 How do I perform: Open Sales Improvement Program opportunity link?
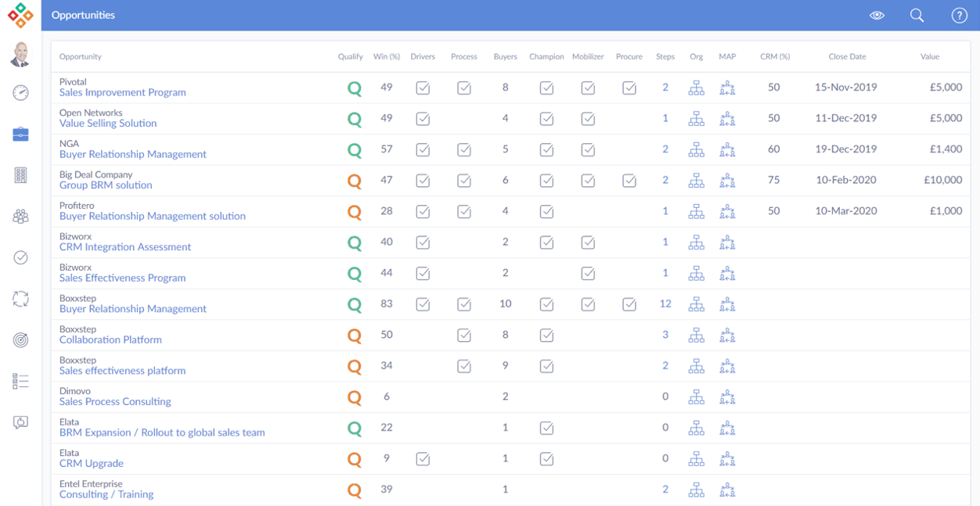point(123,92)
